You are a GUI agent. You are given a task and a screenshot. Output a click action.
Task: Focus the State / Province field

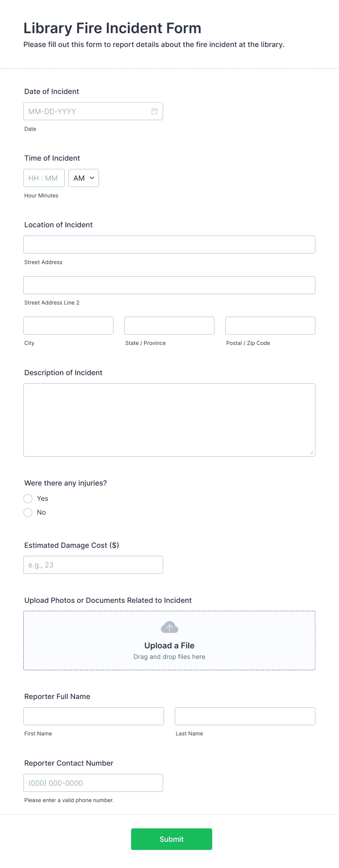169,326
